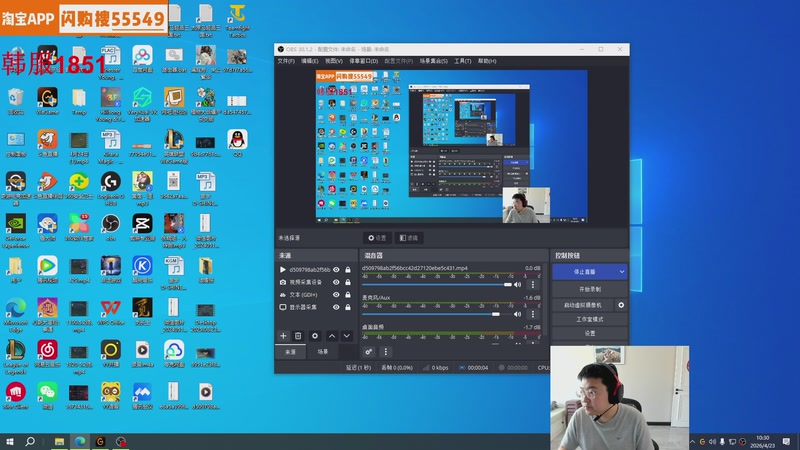
Task: Open the 停靠窗口(D) menu
Action: (363, 61)
